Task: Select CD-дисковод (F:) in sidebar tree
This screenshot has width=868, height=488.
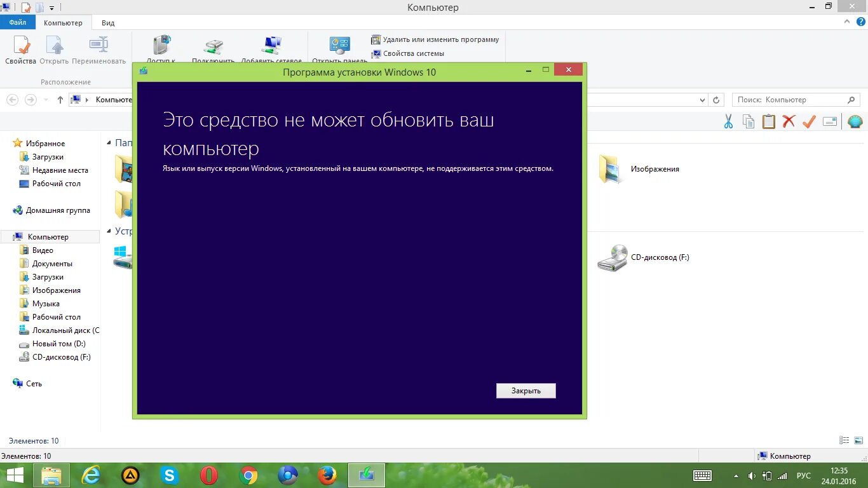Action: click(x=61, y=357)
